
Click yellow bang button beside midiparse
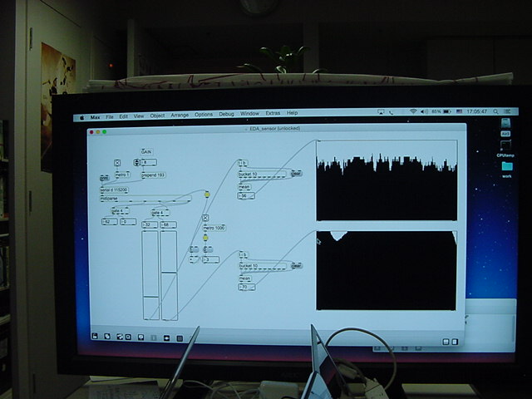(x=207, y=195)
